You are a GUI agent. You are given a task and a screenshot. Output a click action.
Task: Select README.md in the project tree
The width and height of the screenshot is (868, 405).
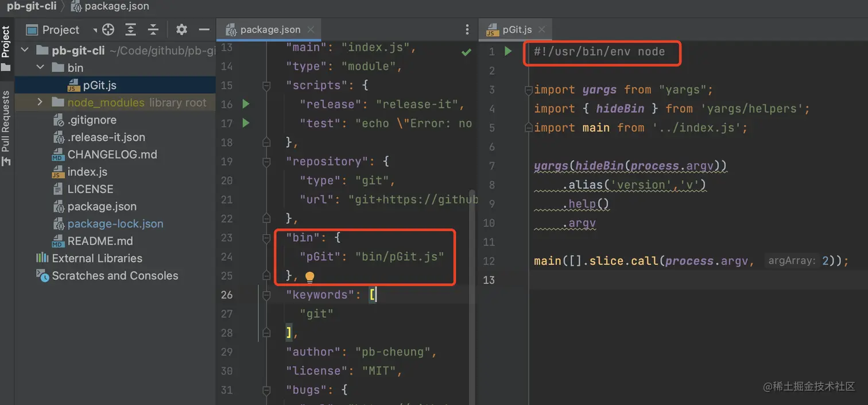click(x=100, y=241)
